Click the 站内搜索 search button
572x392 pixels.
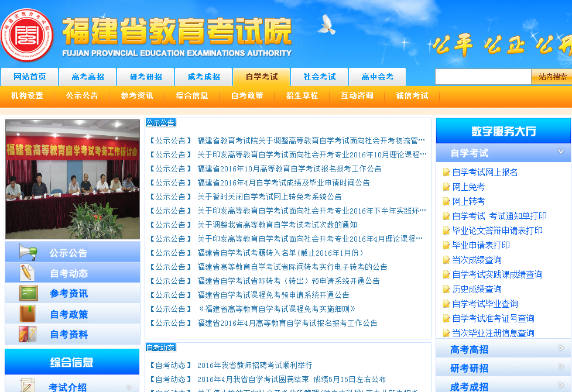point(552,77)
